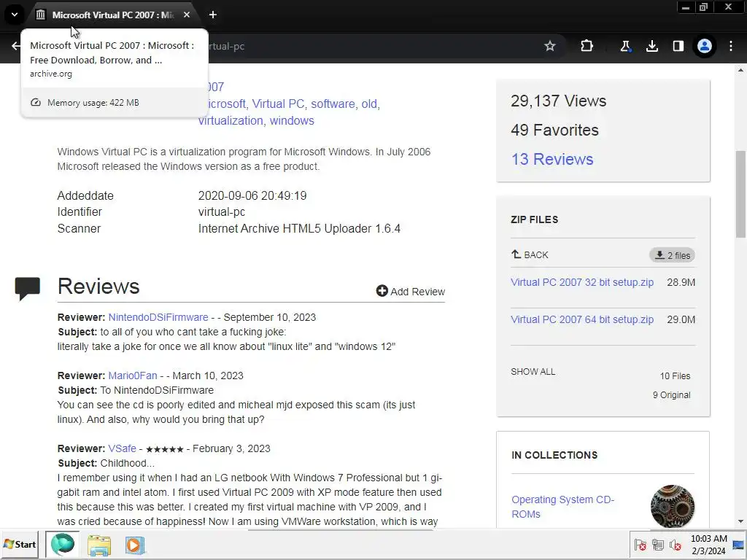
Task: Open the taskbar clock showing 10:03 AM
Action: [709, 545]
